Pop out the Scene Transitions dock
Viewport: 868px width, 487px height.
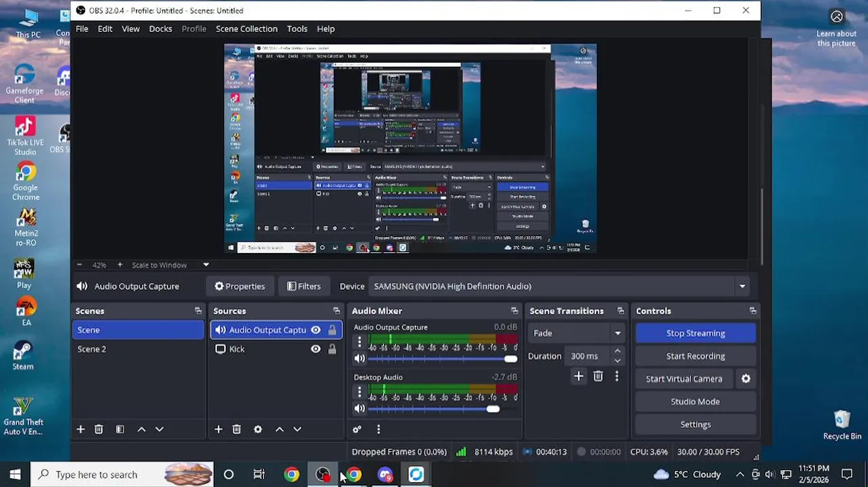(x=621, y=311)
